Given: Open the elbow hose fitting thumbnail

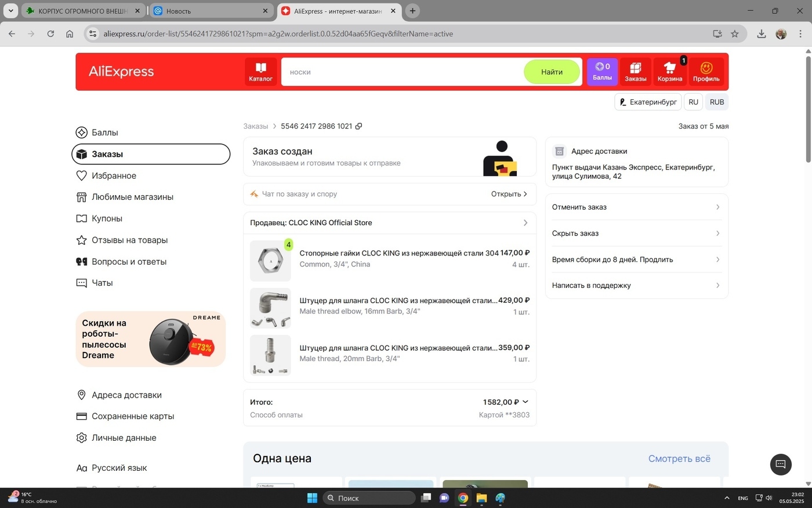Looking at the screenshot, I should tap(270, 308).
